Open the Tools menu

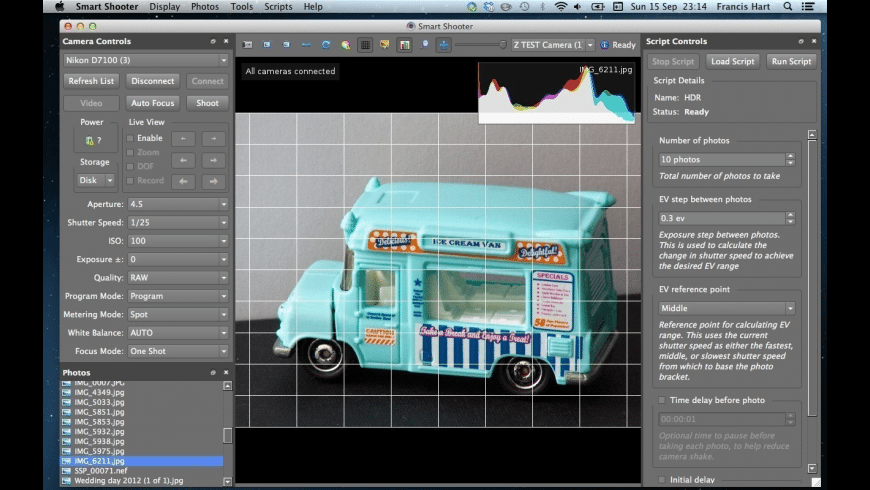pos(241,6)
